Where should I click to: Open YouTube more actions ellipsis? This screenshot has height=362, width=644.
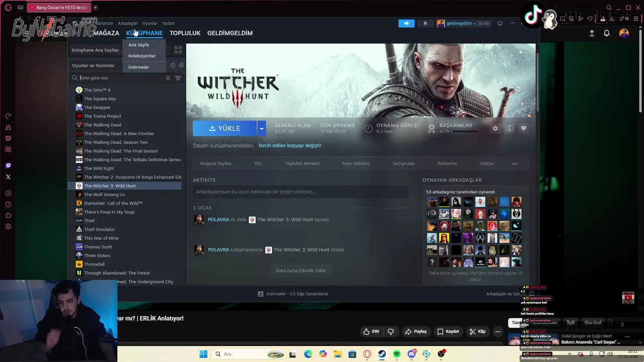(498, 331)
